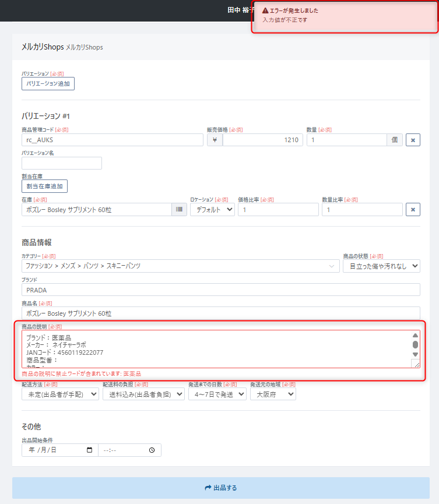This screenshot has height=504, width=439.
Task: Click the 数量 quantity field
Action: point(347,140)
